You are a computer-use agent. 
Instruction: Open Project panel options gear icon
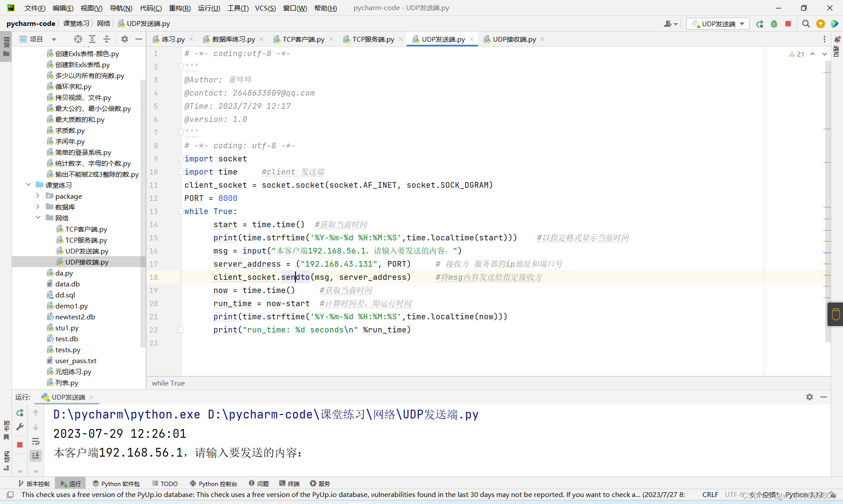click(x=124, y=39)
